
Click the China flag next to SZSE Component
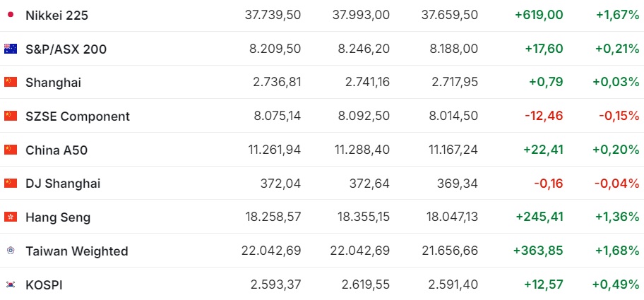[x=11, y=116]
